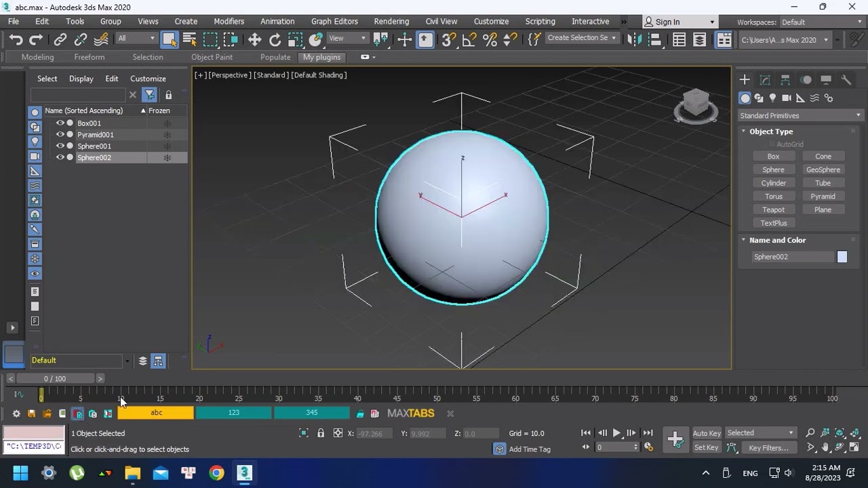The height and width of the screenshot is (488, 868).
Task: Click the time slider showing 0 / 100
Action: click(x=55, y=379)
